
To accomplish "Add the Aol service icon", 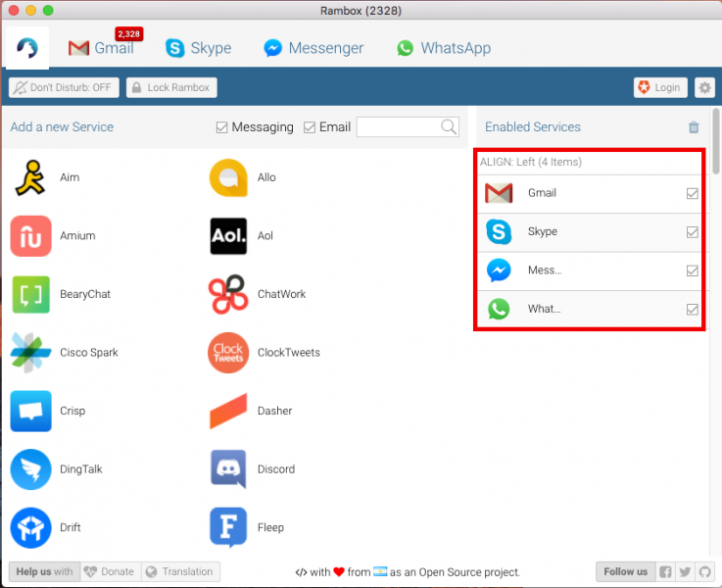I will pyautogui.click(x=229, y=236).
